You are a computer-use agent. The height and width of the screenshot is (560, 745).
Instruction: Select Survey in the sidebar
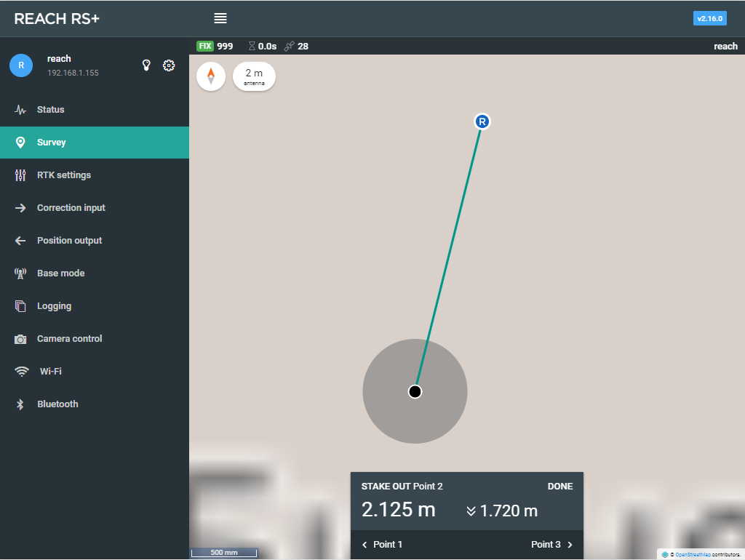(x=95, y=143)
